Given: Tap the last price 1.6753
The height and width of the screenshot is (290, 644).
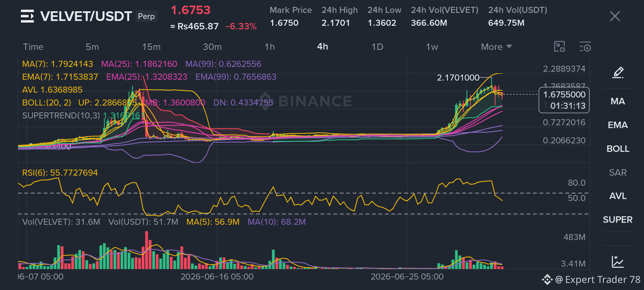Looking at the screenshot, I should point(191,10).
